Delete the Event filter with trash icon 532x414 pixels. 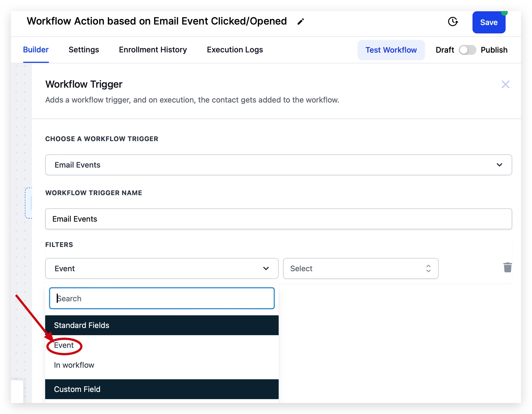point(507,267)
